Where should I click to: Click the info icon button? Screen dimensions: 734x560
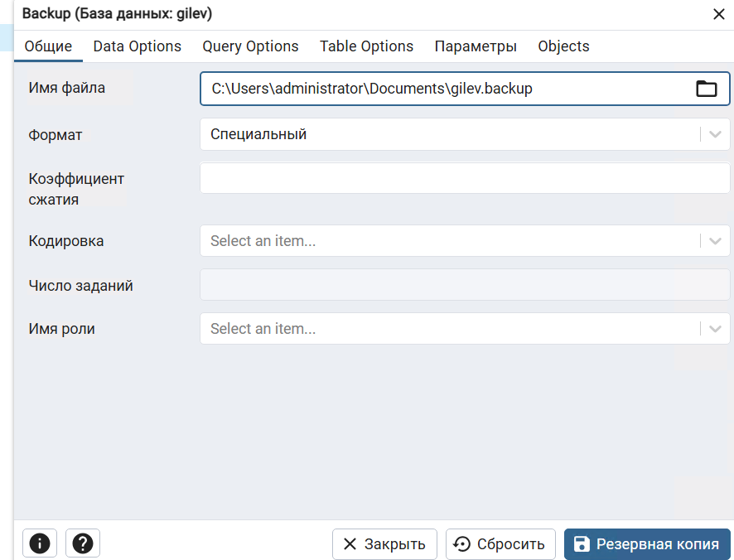coord(39,543)
